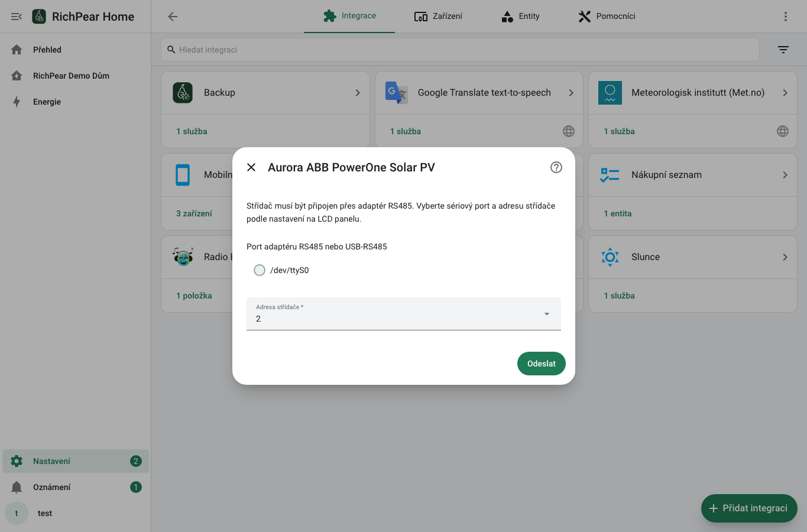Expand the Slunce integration chevron
The image size is (807, 532).
click(x=785, y=257)
